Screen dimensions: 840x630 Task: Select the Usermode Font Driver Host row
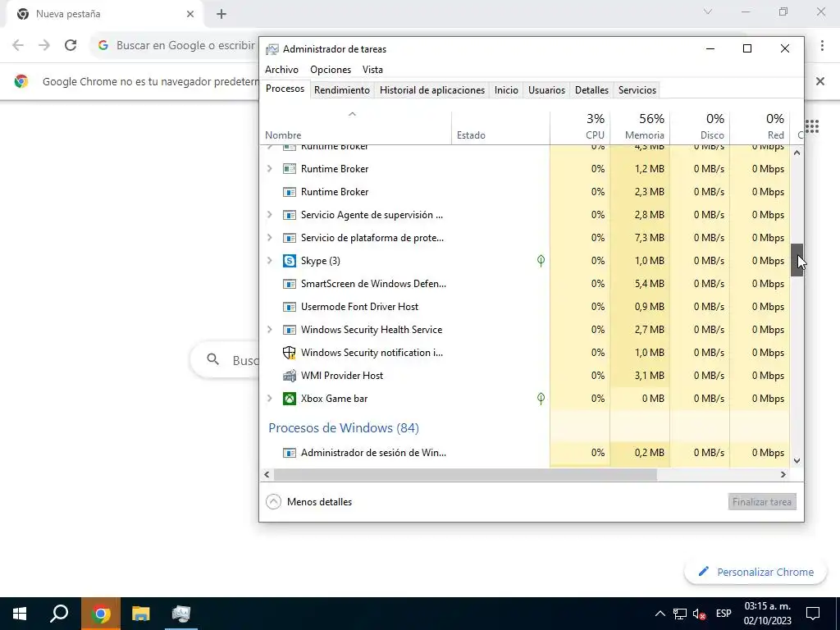(525, 307)
